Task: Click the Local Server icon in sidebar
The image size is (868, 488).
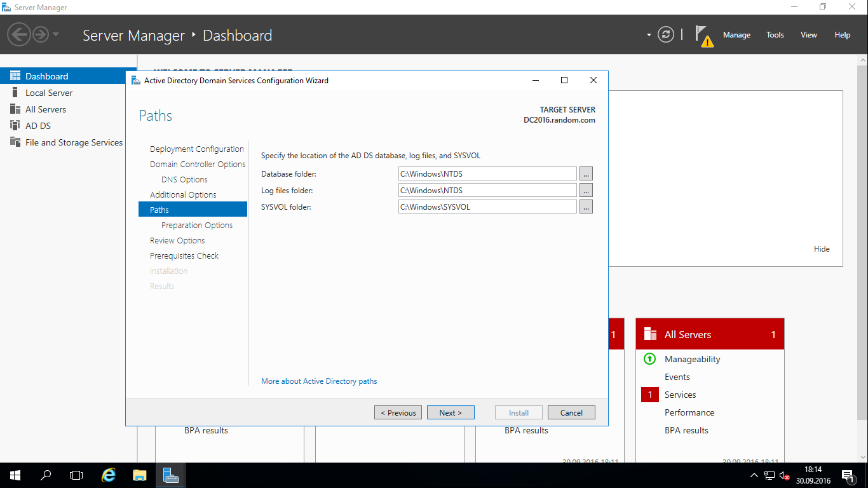Action: click(15, 93)
